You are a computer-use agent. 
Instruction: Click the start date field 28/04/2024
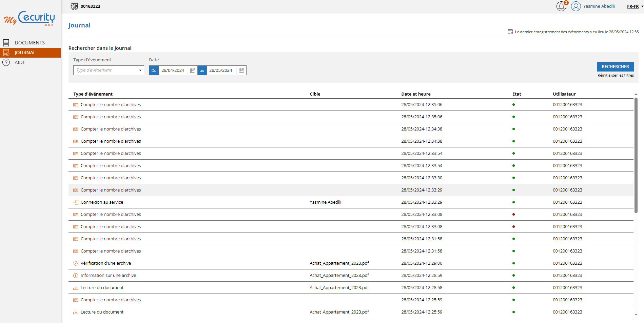tap(173, 70)
